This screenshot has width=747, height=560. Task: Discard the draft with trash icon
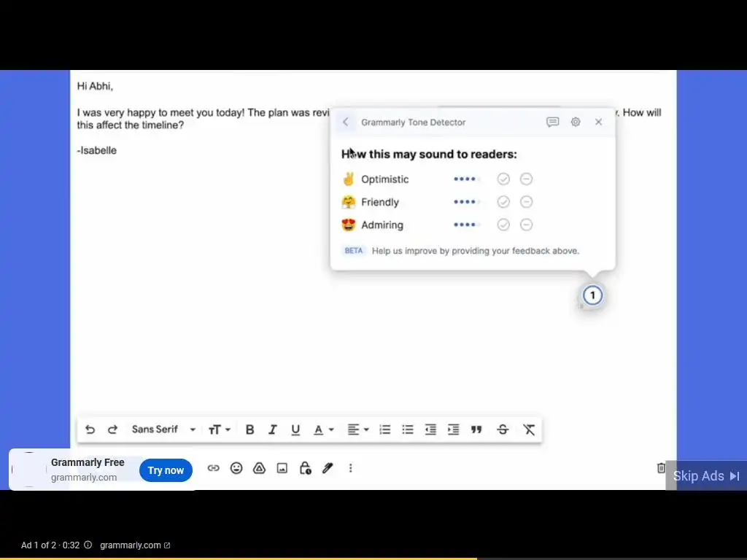pos(661,468)
